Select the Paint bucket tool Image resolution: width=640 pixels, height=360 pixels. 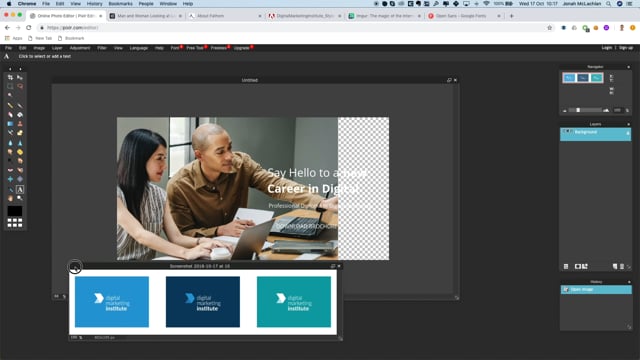point(20,115)
